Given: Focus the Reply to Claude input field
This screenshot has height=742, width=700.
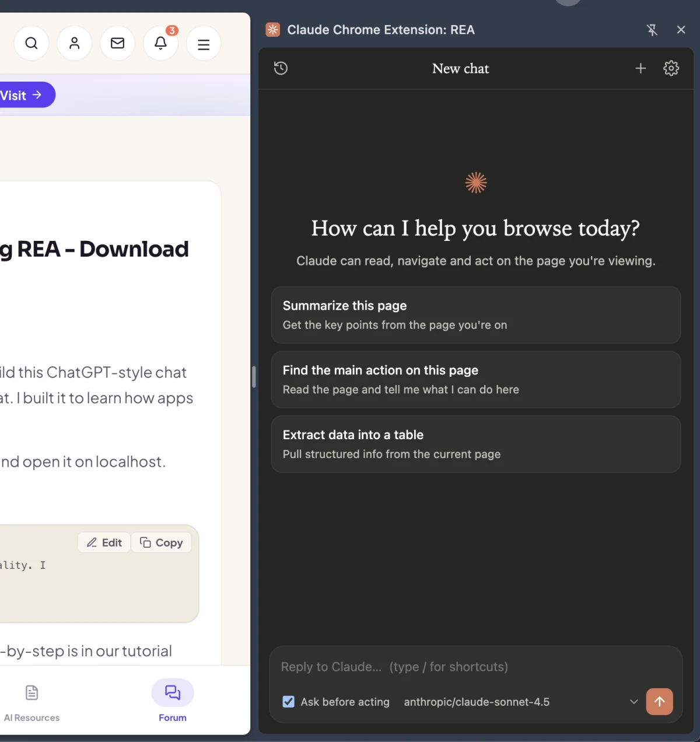Looking at the screenshot, I should [476, 667].
